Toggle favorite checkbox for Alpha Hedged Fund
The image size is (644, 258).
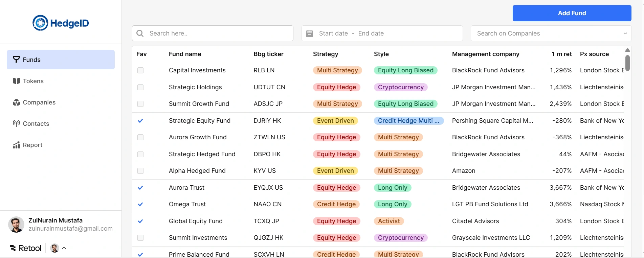140,171
